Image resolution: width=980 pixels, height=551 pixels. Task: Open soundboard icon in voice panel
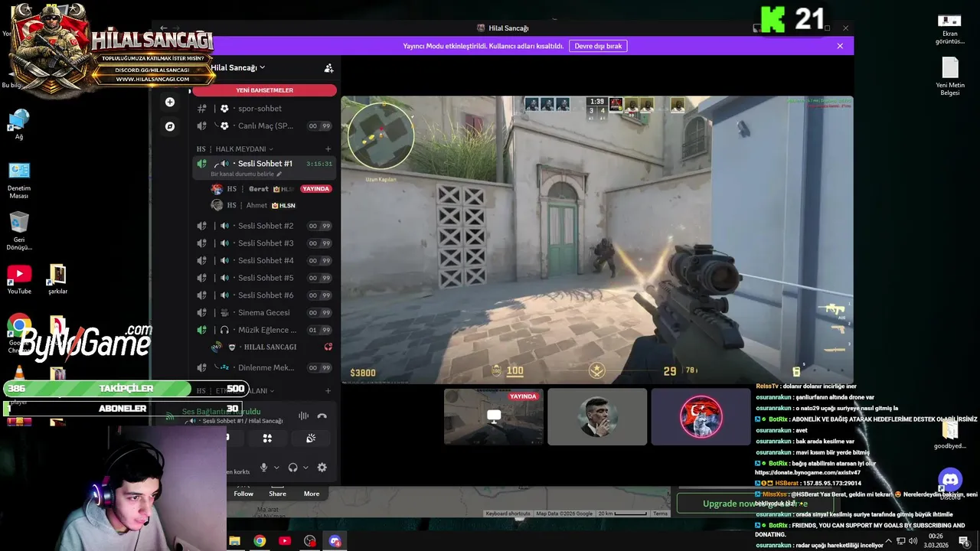(x=310, y=439)
